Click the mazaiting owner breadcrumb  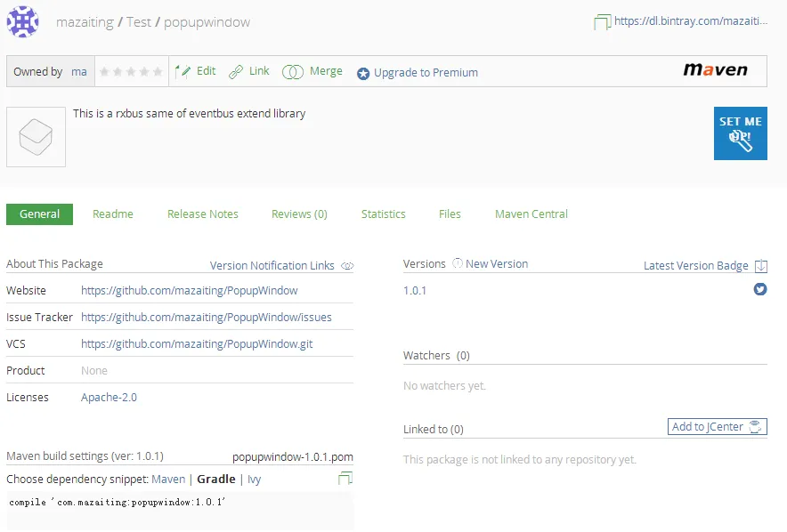tap(85, 22)
